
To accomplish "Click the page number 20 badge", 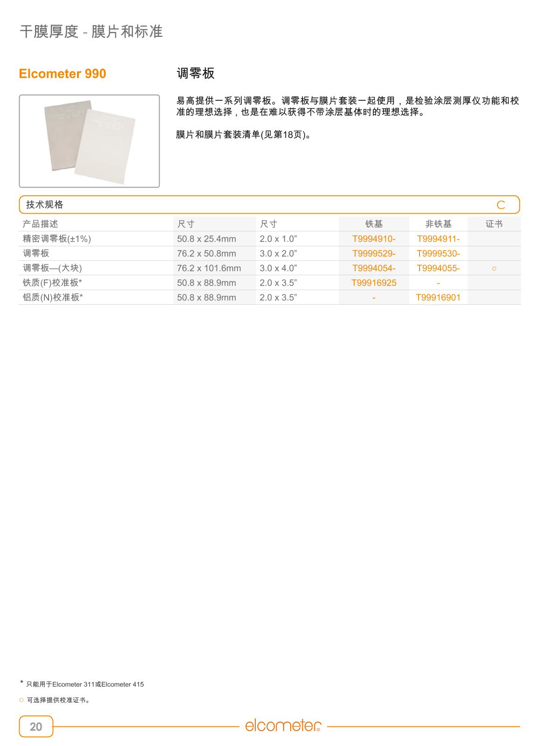I will [36, 726].
